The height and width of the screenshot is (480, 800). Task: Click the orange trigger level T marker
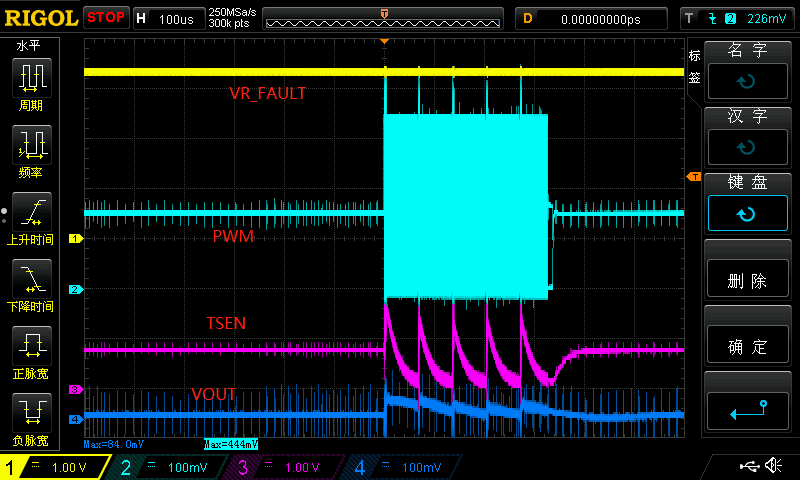(694, 177)
